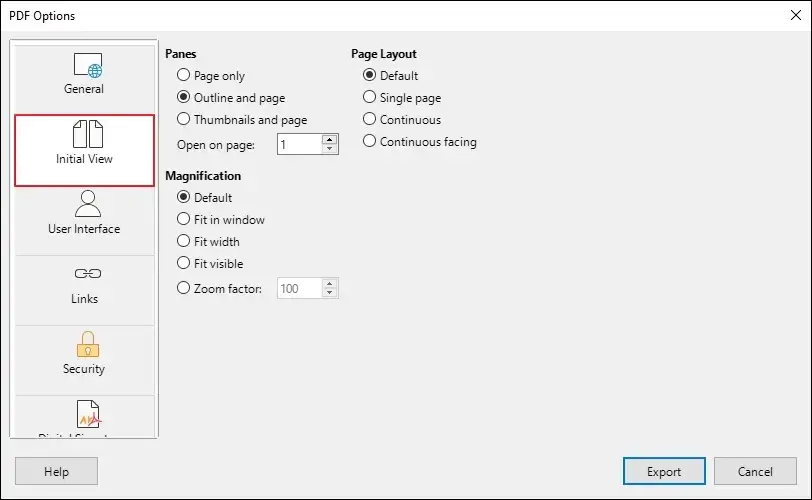Open the User Interface person icon

click(x=88, y=203)
